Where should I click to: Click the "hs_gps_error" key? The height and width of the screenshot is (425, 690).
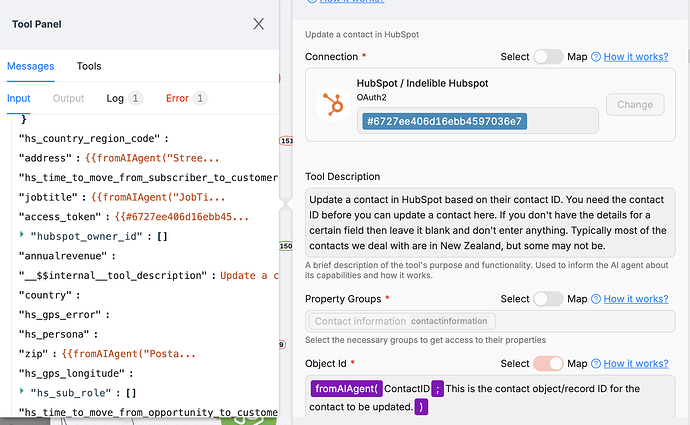coord(59,315)
